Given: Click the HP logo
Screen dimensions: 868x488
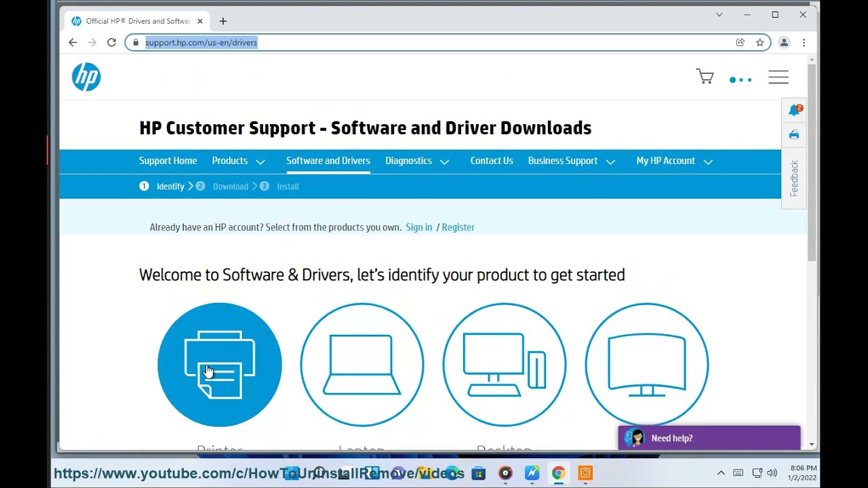Looking at the screenshot, I should coord(86,77).
